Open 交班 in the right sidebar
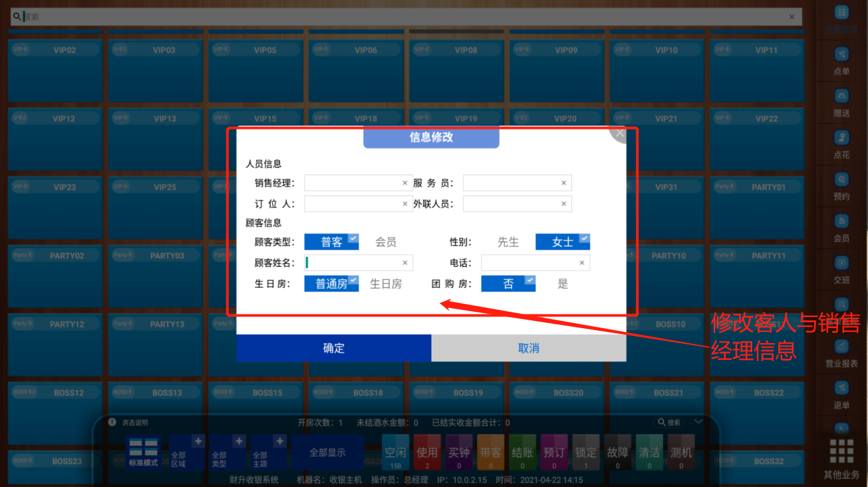868x487 pixels. pyautogui.click(x=842, y=270)
